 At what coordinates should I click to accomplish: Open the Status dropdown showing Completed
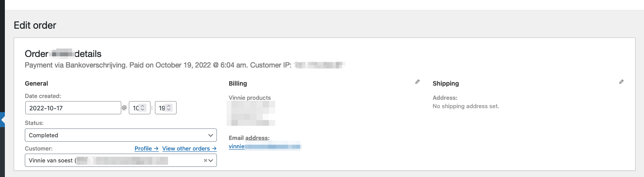(x=121, y=135)
